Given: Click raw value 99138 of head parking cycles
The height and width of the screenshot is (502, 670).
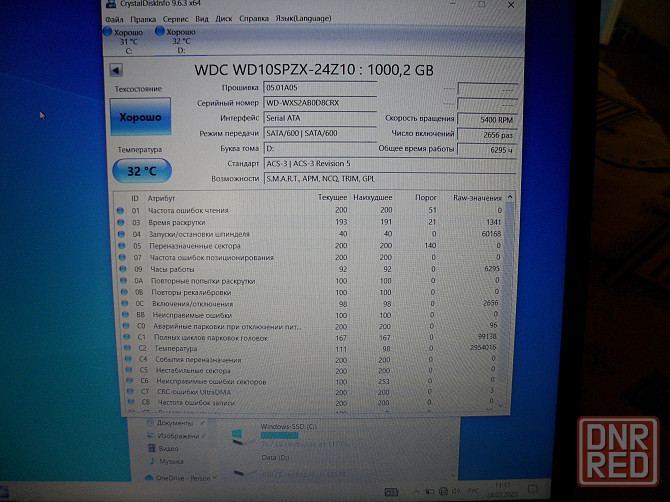Looking at the screenshot, I should (x=488, y=336).
